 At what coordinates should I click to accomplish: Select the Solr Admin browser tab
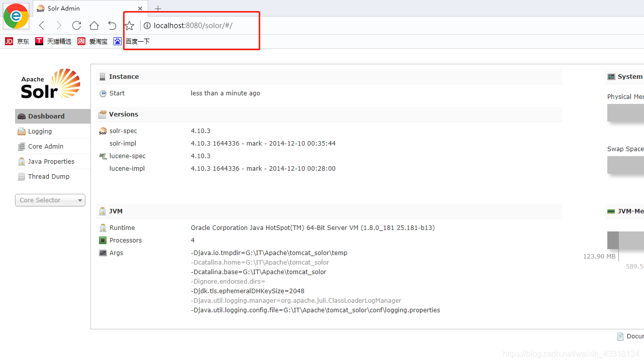pyautogui.click(x=90, y=9)
